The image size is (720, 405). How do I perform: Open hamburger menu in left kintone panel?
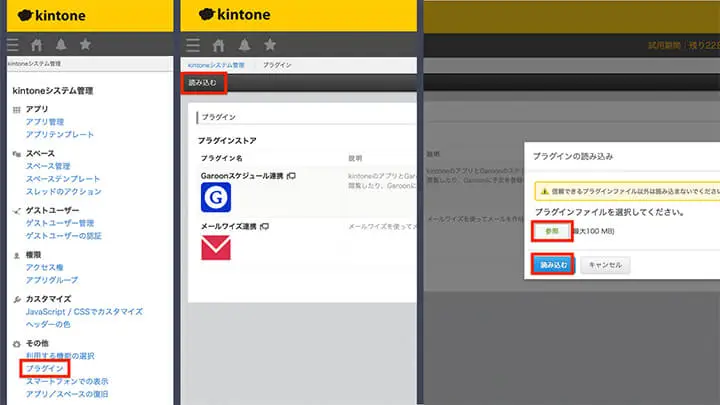(12, 45)
